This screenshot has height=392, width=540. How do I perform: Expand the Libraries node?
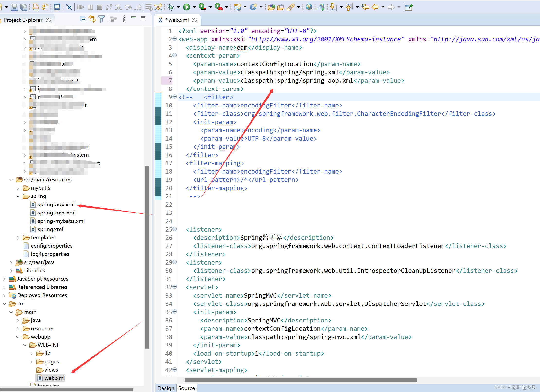click(x=11, y=270)
